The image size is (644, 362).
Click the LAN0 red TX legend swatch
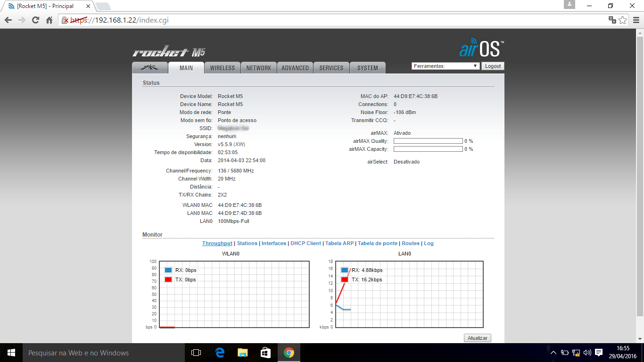click(345, 280)
